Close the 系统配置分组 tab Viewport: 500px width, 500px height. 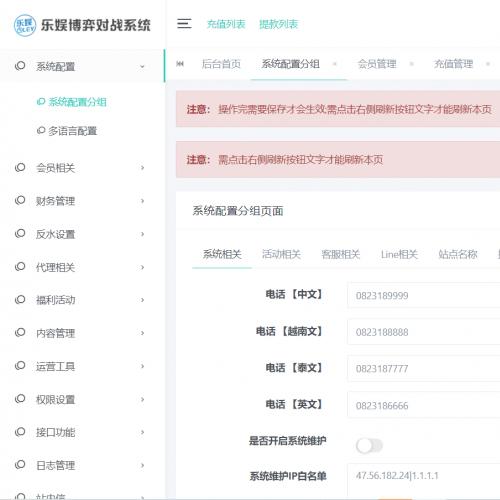(335, 64)
